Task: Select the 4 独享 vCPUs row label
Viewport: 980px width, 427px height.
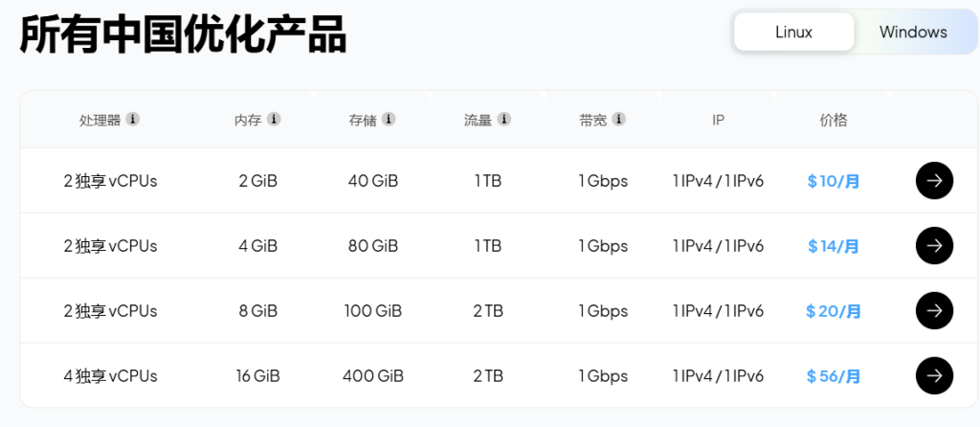Action: [x=110, y=376]
